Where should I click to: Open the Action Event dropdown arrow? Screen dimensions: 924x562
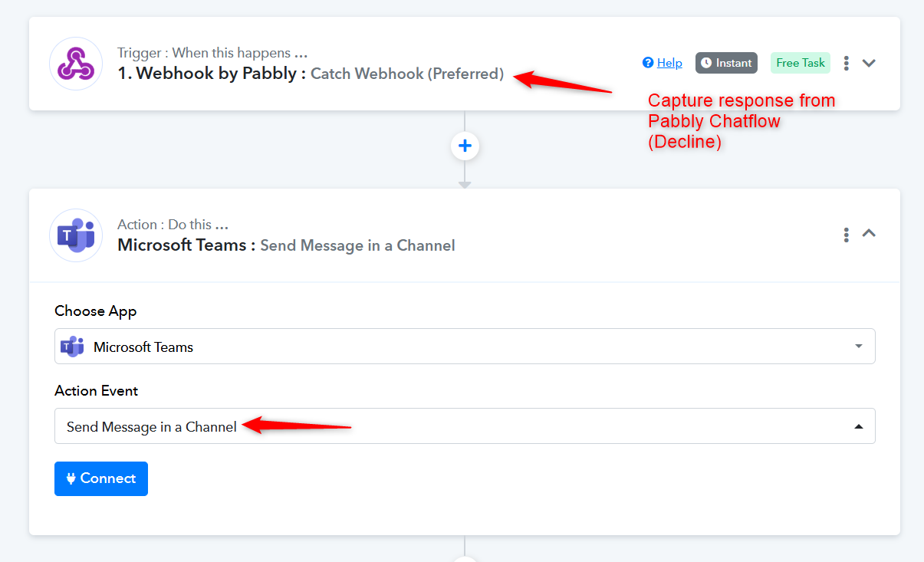[x=858, y=426]
